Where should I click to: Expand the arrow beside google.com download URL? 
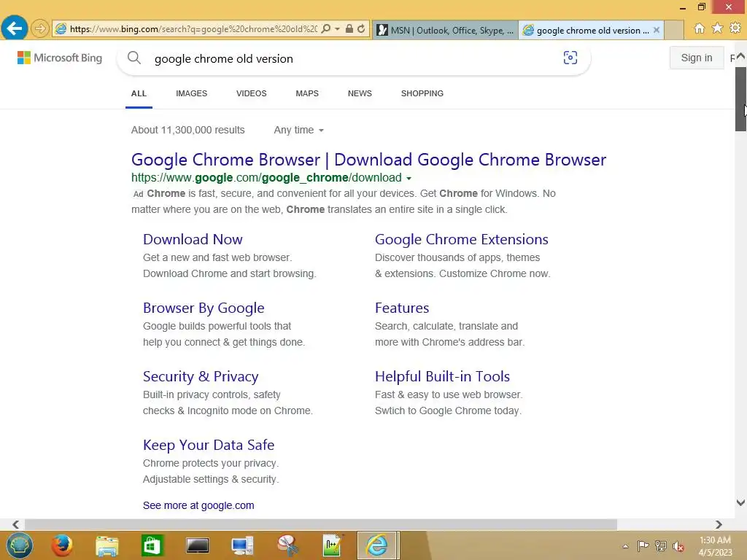coord(409,178)
